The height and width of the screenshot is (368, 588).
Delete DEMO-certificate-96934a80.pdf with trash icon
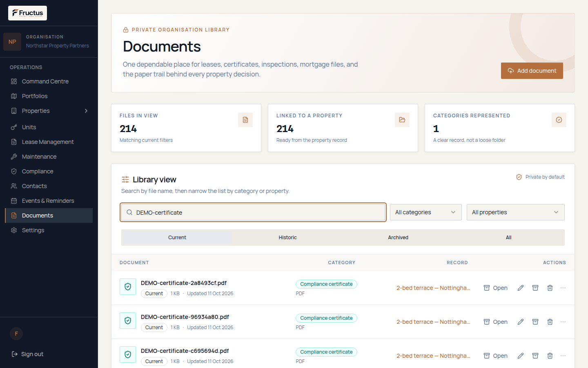pos(550,322)
